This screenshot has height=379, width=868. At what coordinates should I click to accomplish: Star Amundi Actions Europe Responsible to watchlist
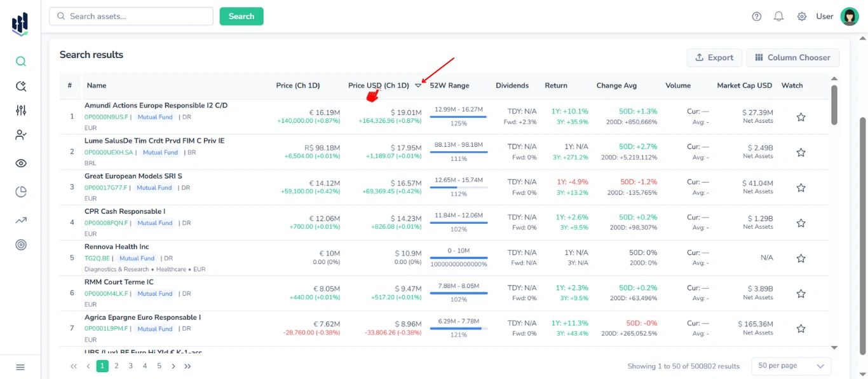[801, 117]
